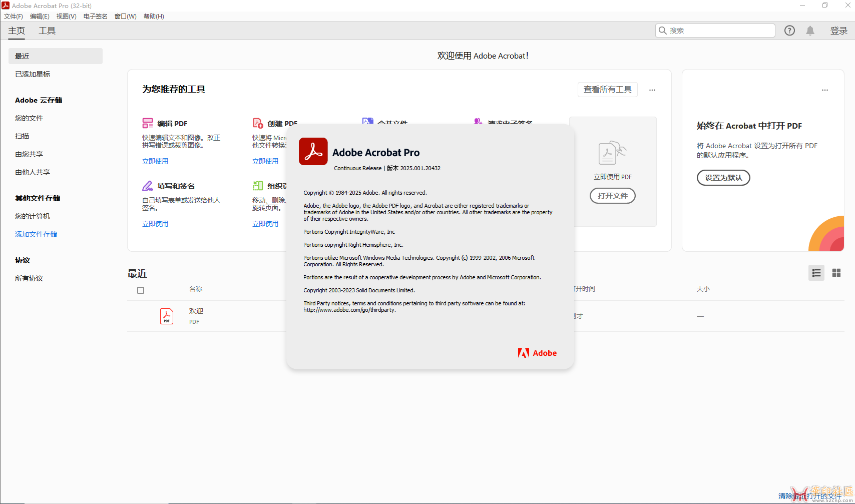Open the 文件(F) menu
This screenshot has width=855, height=504.
(14, 17)
